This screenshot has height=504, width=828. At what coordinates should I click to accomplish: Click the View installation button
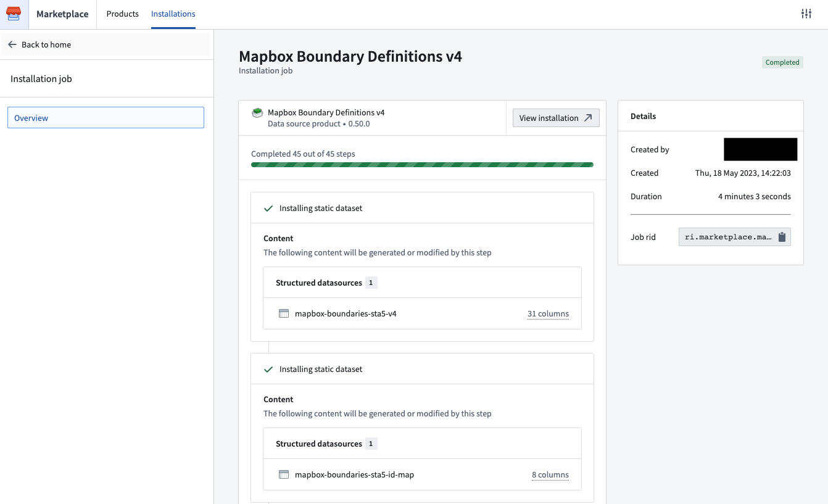pos(556,118)
